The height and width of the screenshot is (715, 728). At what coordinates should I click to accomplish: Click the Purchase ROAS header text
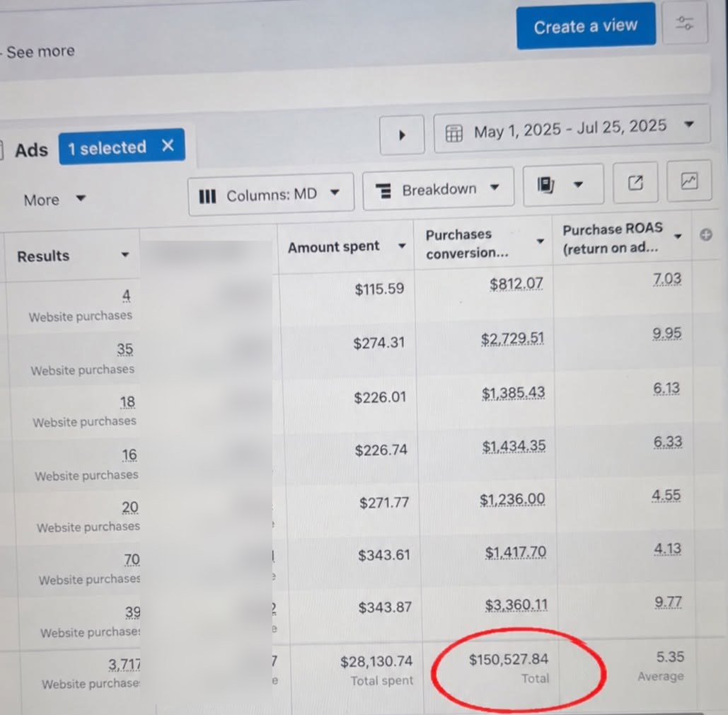pyautogui.click(x=612, y=239)
